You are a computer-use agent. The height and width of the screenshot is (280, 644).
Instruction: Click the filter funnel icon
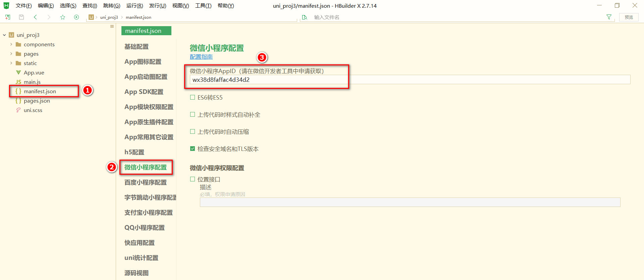(x=609, y=17)
